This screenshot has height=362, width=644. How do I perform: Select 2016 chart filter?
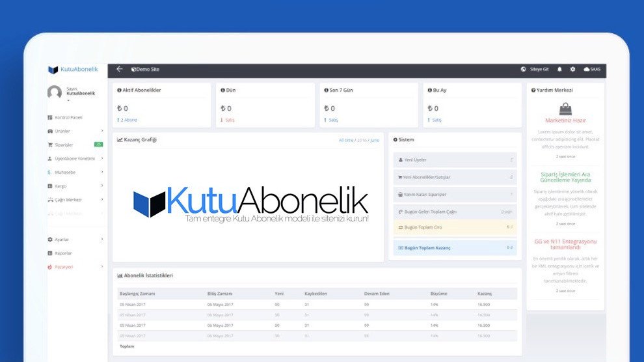tap(362, 140)
